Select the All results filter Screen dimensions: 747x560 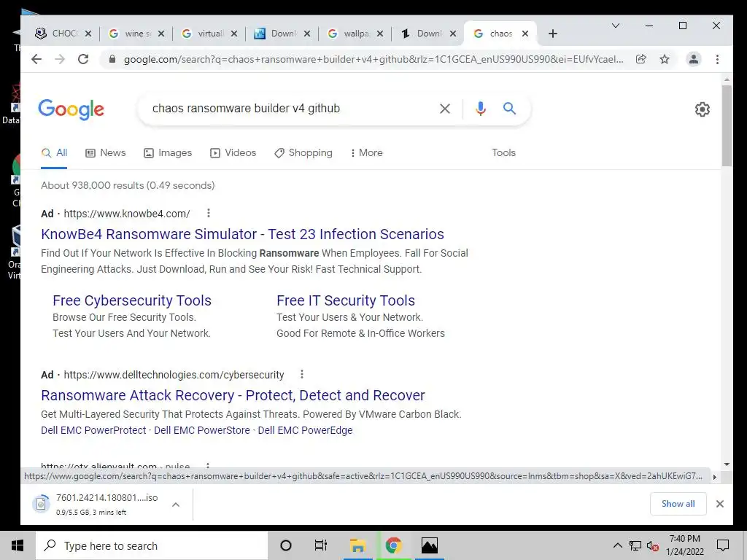coord(54,153)
